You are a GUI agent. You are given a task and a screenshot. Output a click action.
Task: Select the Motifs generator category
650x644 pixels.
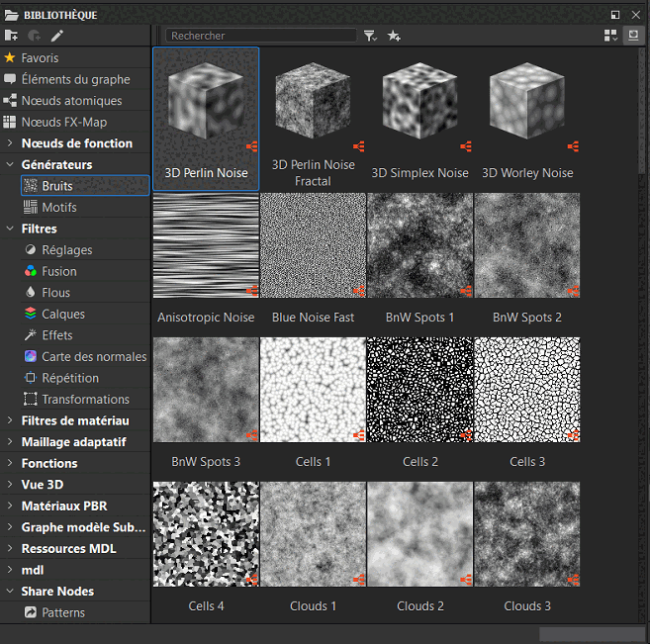pyautogui.click(x=58, y=208)
